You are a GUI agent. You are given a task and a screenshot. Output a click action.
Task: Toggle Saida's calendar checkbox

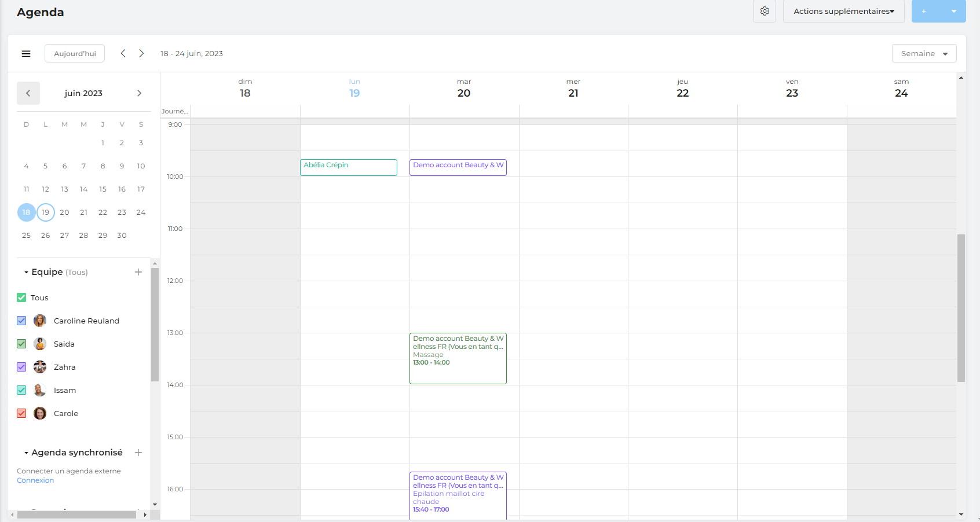(x=21, y=344)
